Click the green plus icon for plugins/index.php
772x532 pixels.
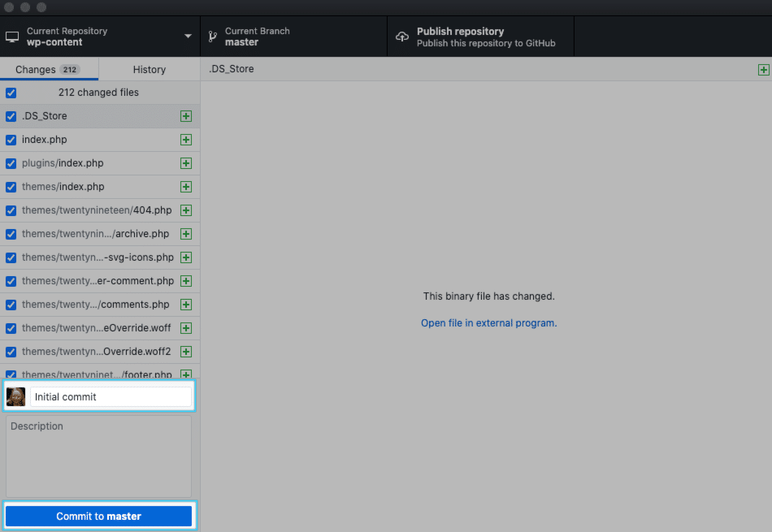pyautogui.click(x=186, y=163)
